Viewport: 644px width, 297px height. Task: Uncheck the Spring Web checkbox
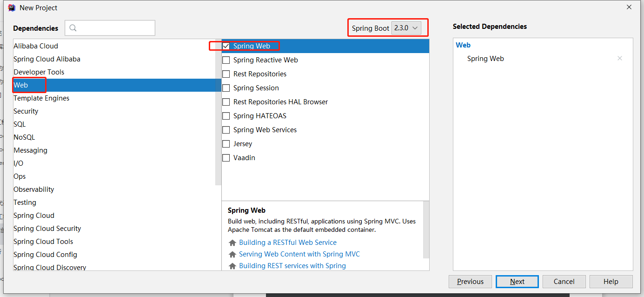[x=226, y=46]
